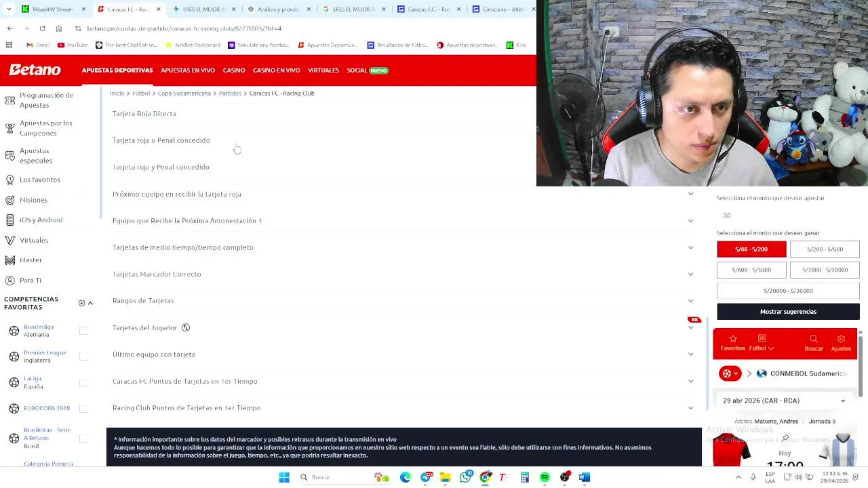The height and width of the screenshot is (488, 868).
Task: Check the EUROCOPA 2028 checkbox
Action: pos(83,408)
